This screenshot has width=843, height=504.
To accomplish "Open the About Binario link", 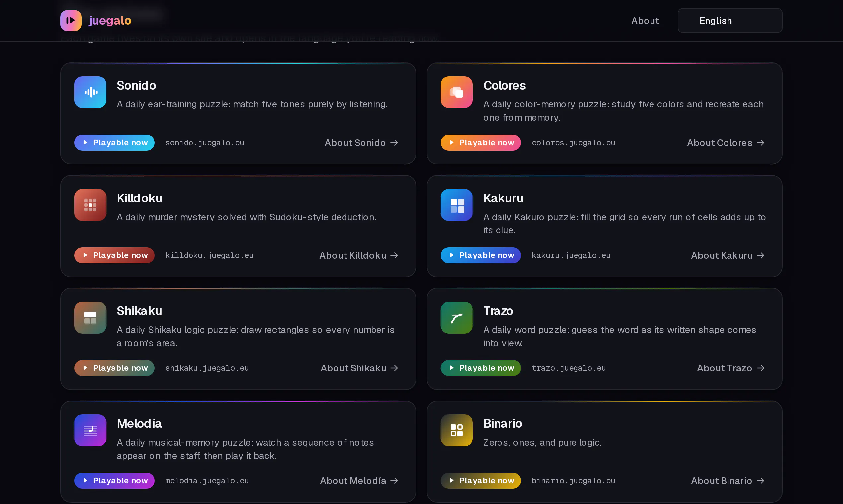I will coord(728,481).
